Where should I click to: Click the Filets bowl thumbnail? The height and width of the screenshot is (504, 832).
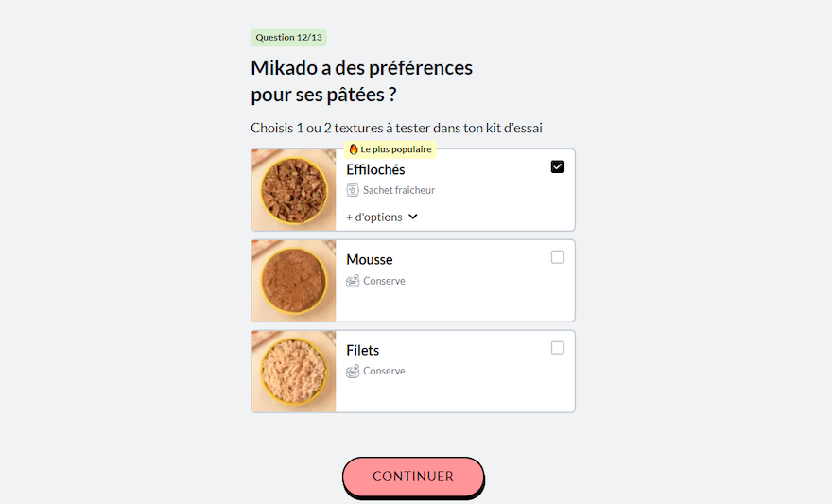coord(294,372)
